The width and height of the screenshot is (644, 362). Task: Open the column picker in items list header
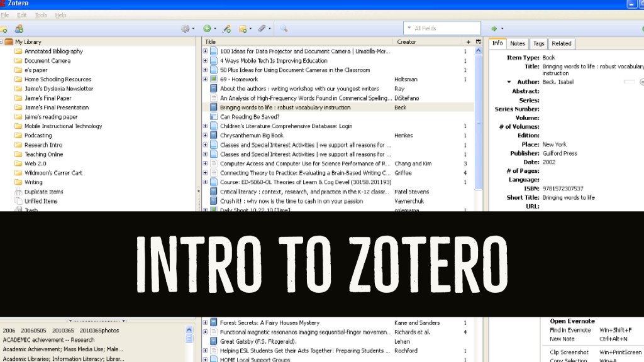click(x=478, y=42)
